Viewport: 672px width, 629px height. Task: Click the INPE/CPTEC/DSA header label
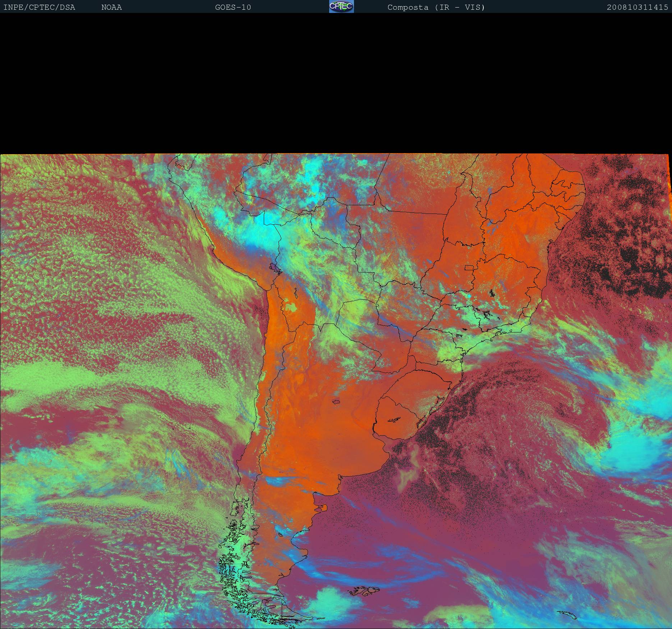point(39,7)
